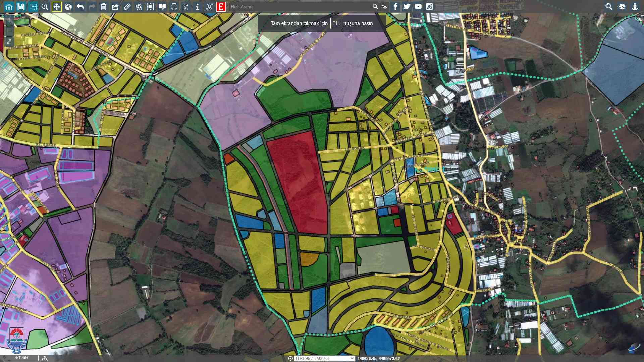This screenshot has width=644, height=362.
Task: Click the undo arrow icon
Action: pos(80,7)
